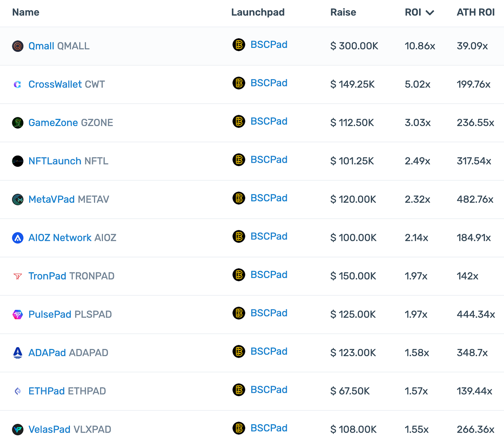The width and height of the screenshot is (504, 448).
Task: Open the VelasPad VLXPAD project link
Action: coord(70,430)
